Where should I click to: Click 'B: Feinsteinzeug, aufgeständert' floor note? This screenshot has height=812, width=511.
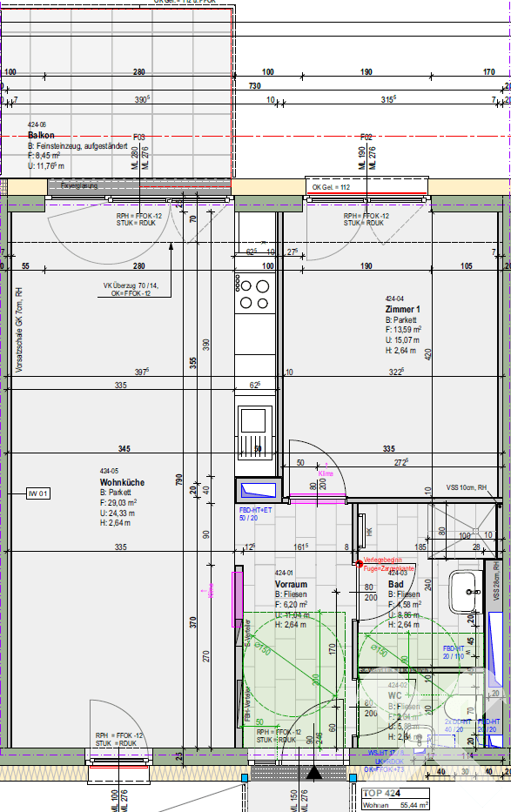[x=77, y=146]
